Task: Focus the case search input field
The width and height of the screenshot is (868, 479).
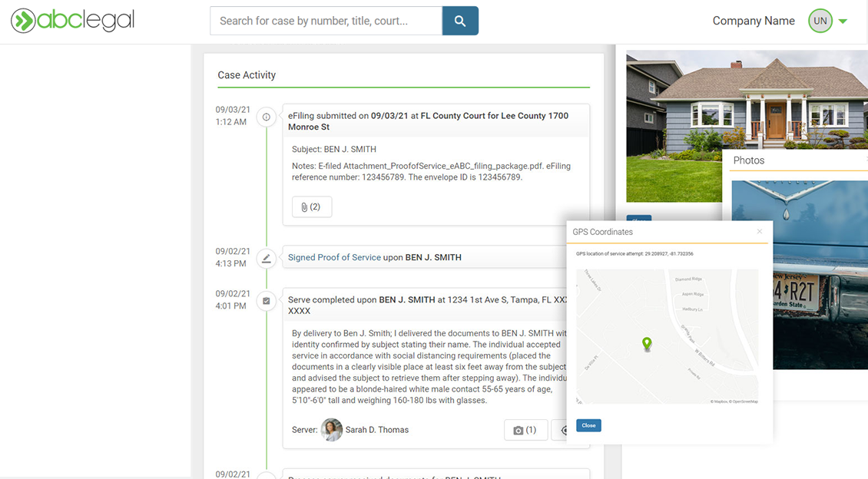Action: pos(326,21)
